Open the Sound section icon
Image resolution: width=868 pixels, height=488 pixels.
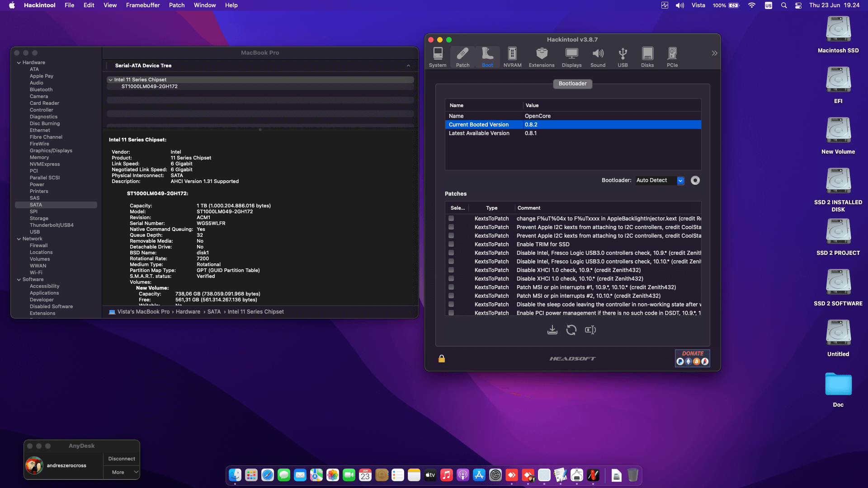click(x=598, y=57)
